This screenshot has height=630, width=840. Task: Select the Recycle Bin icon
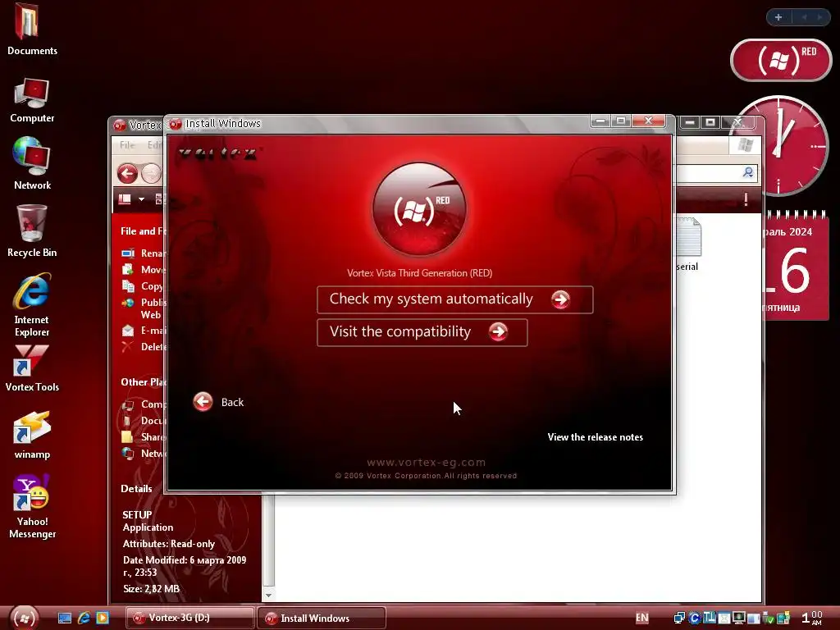[x=32, y=231]
